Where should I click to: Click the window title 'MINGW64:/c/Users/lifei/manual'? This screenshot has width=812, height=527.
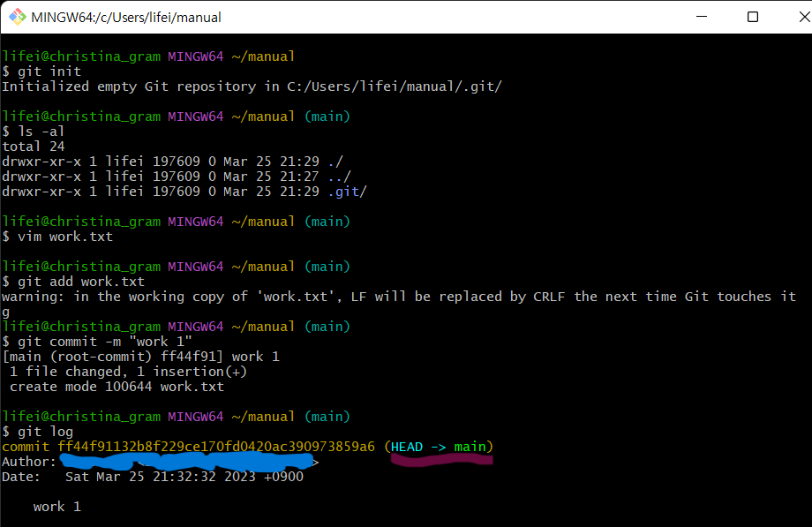(126, 18)
